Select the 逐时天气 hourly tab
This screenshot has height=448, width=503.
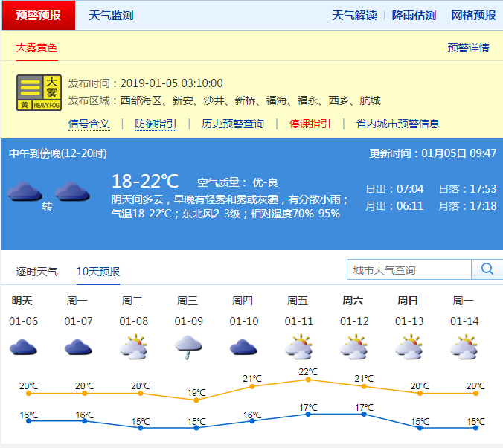(x=37, y=272)
